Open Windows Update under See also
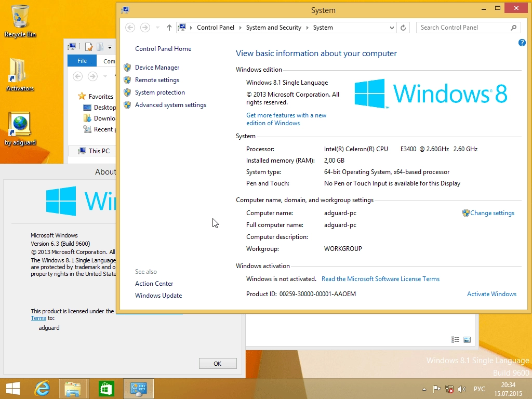This screenshot has width=532, height=399. click(158, 296)
